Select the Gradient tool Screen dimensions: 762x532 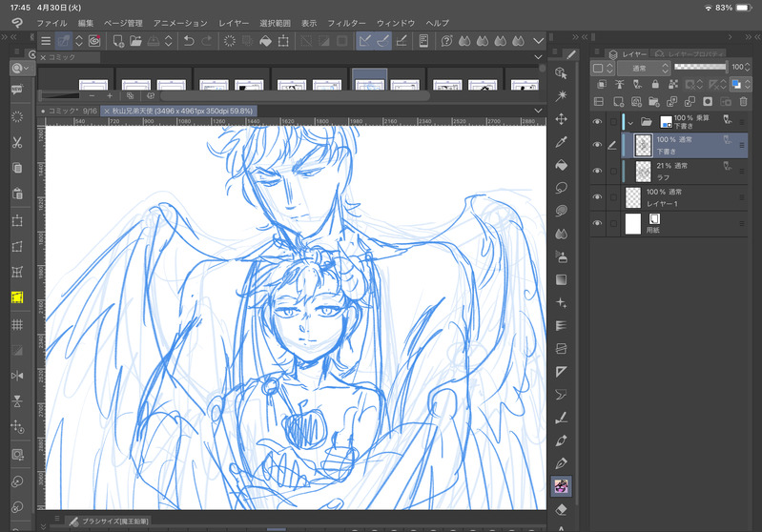pyautogui.click(x=561, y=280)
